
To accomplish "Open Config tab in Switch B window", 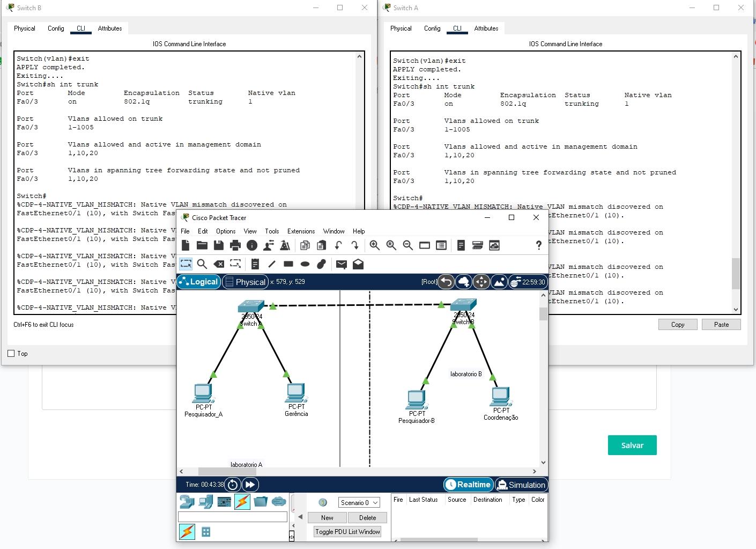I will point(56,28).
